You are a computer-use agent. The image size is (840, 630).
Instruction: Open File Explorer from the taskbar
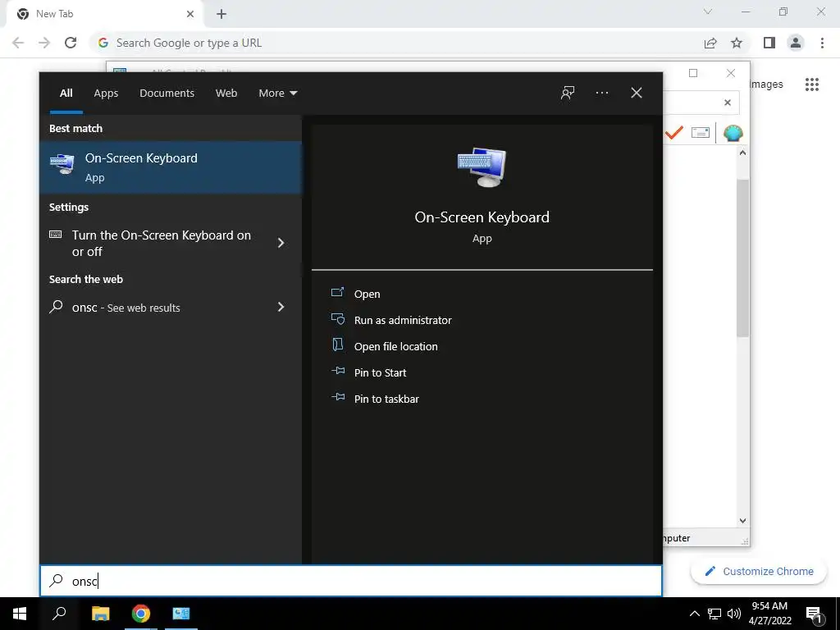[x=100, y=614]
